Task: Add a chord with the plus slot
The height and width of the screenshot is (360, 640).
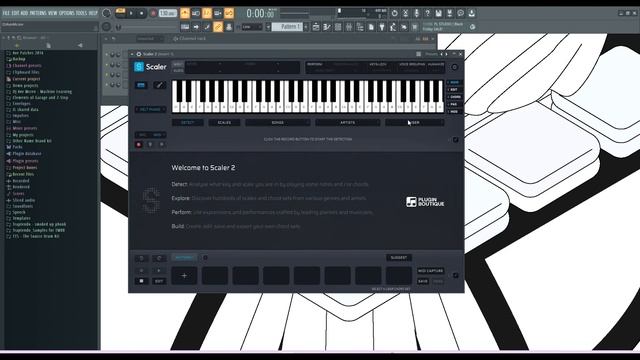Action: click(184, 276)
